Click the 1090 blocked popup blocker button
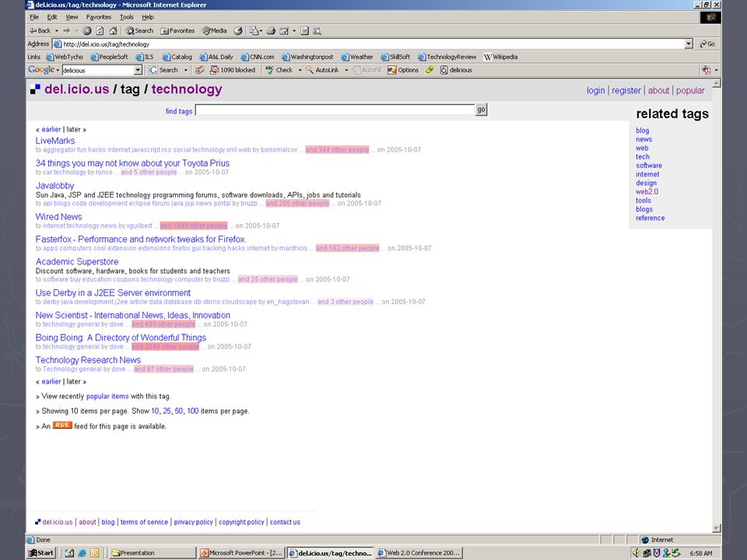This screenshot has width=747, height=560. (x=233, y=70)
